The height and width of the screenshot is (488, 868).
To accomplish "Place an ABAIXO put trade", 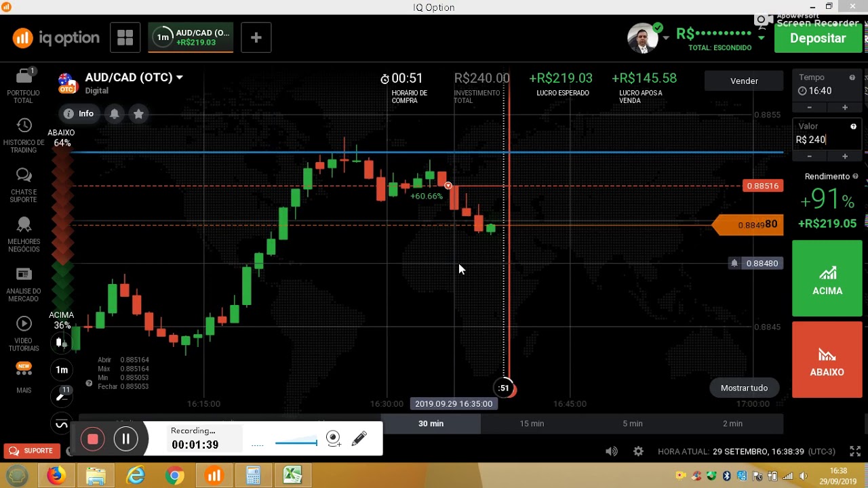I will (827, 359).
